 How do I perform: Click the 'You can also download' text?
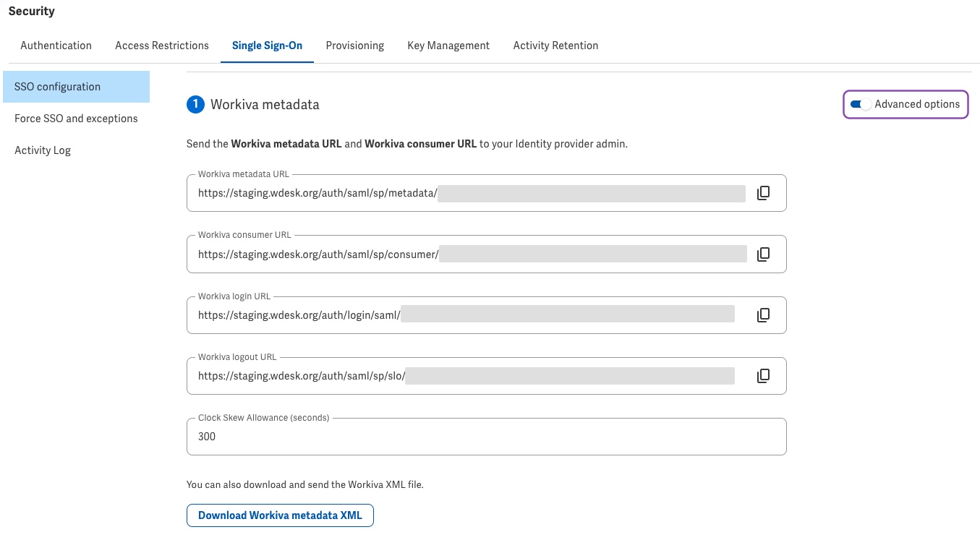pos(305,485)
